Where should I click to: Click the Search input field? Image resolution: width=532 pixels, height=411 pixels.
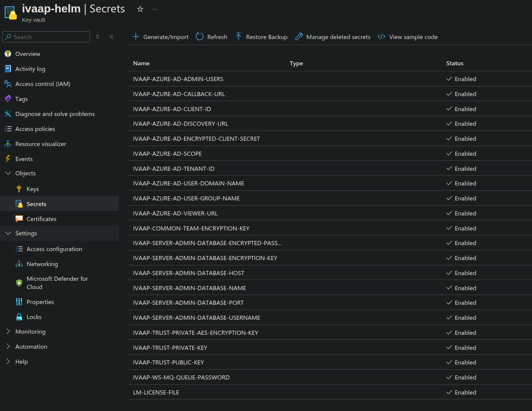point(46,37)
